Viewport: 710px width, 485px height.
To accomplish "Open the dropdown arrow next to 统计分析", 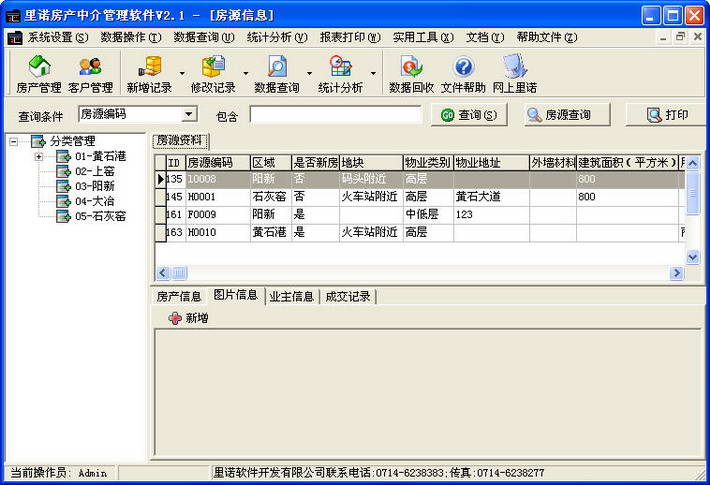I will coord(373,73).
